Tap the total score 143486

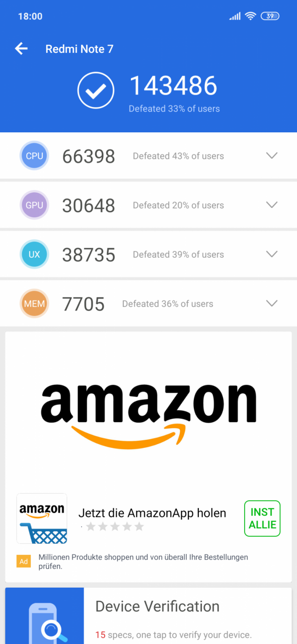coord(174,86)
